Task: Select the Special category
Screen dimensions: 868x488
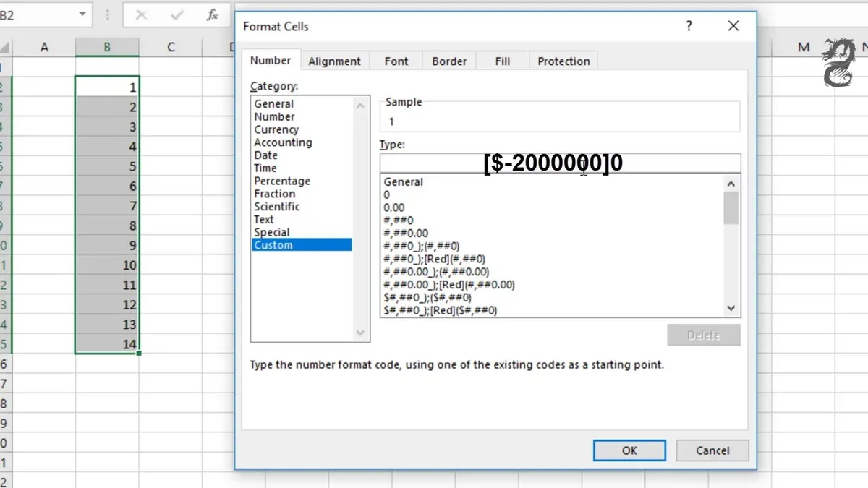Action: 271,233
